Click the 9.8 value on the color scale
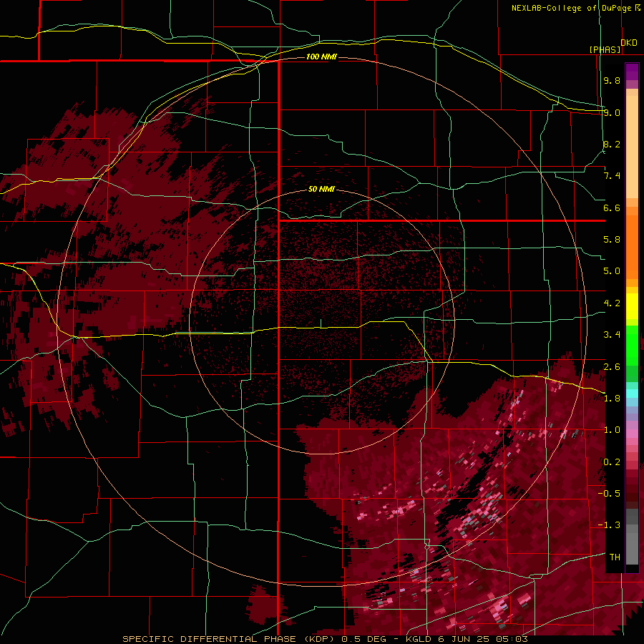The height and width of the screenshot is (644, 644). (x=612, y=80)
